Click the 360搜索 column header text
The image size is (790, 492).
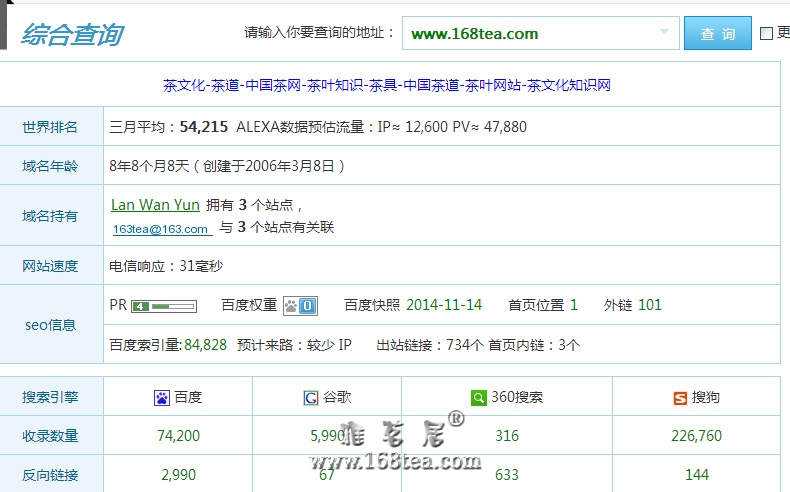[x=517, y=397]
